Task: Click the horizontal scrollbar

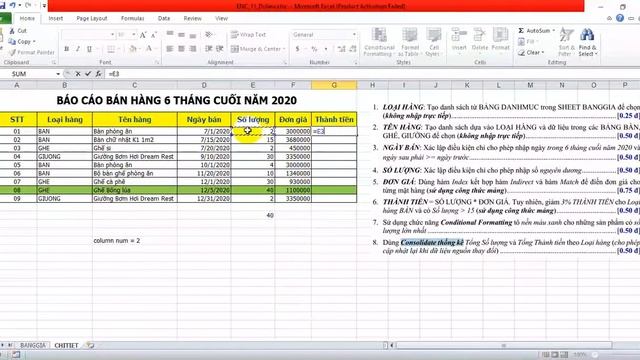Action: (504, 345)
